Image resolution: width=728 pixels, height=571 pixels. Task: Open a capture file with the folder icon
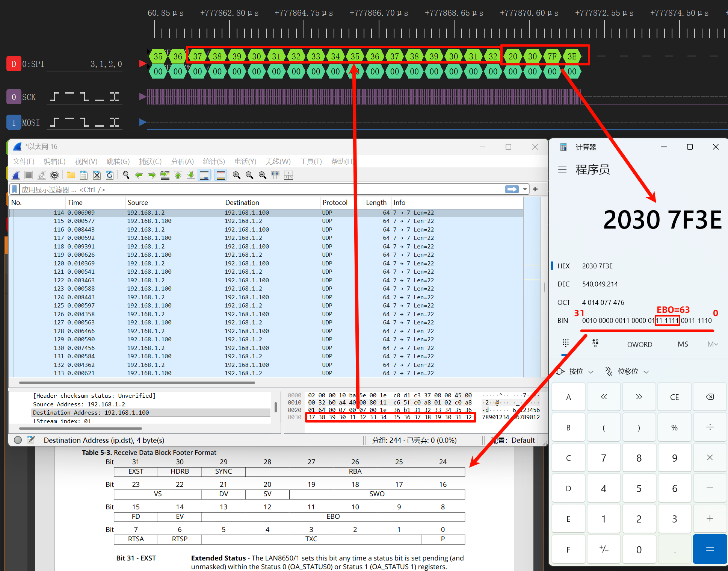tap(71, 175)
